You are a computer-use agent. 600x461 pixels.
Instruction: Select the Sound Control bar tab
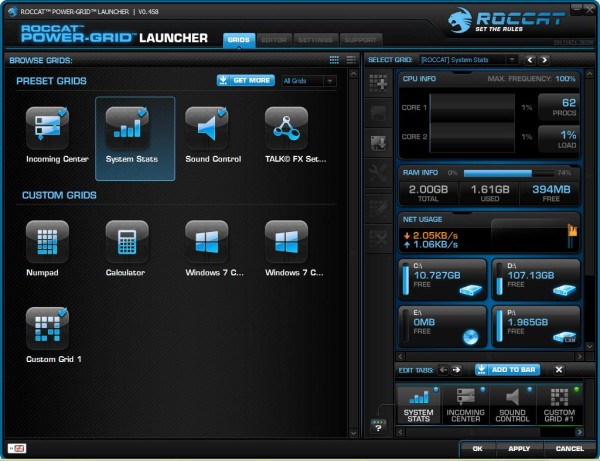[512, 405]
